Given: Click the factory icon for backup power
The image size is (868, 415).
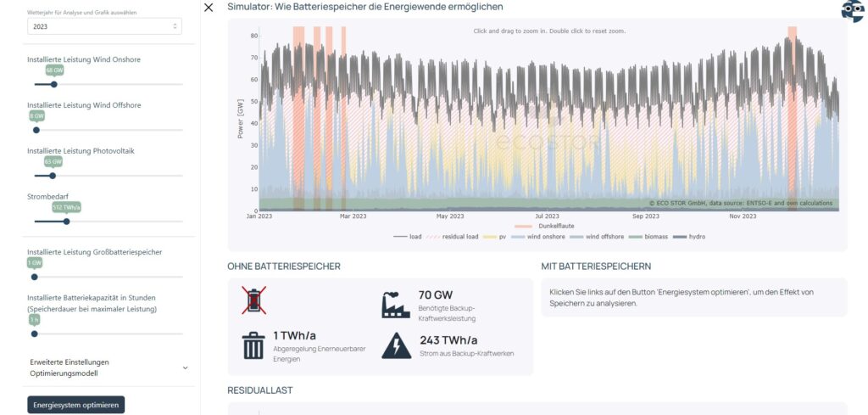Looking at the screenshot, I should (x=396, y=304).
